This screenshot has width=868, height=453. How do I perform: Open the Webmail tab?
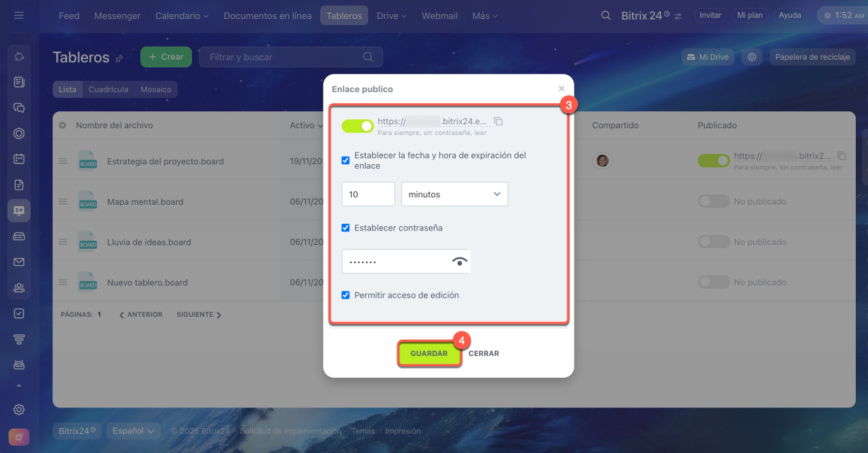click(439, 16)
